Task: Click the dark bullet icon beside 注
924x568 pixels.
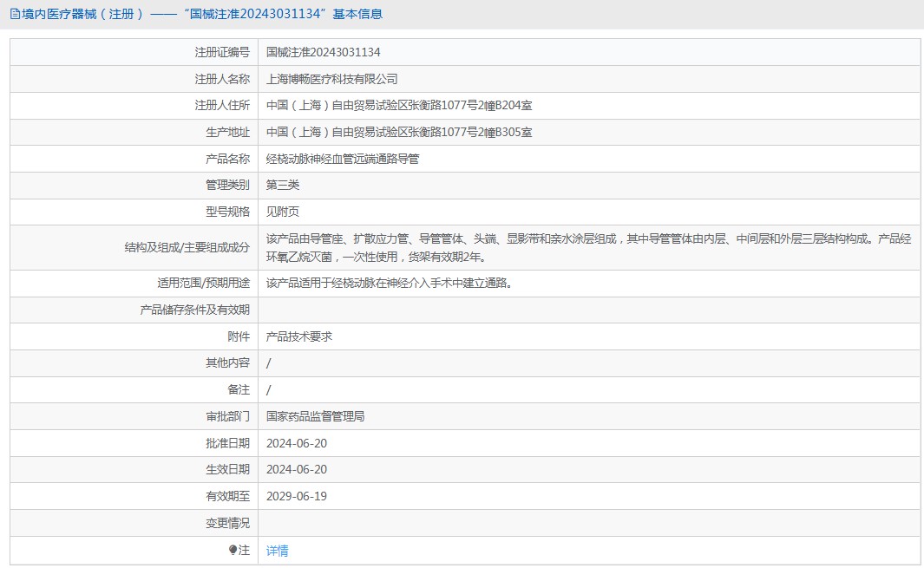Action: coord(233,551)
